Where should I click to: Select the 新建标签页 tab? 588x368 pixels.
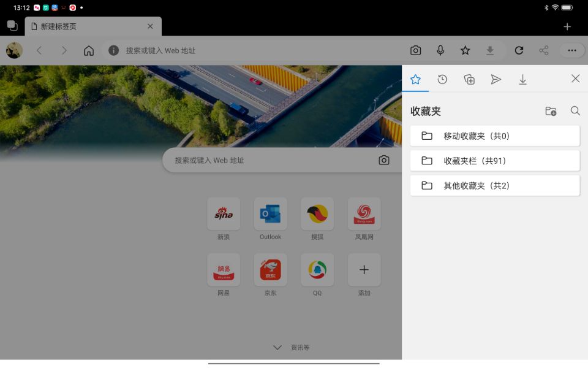[86, 26]
